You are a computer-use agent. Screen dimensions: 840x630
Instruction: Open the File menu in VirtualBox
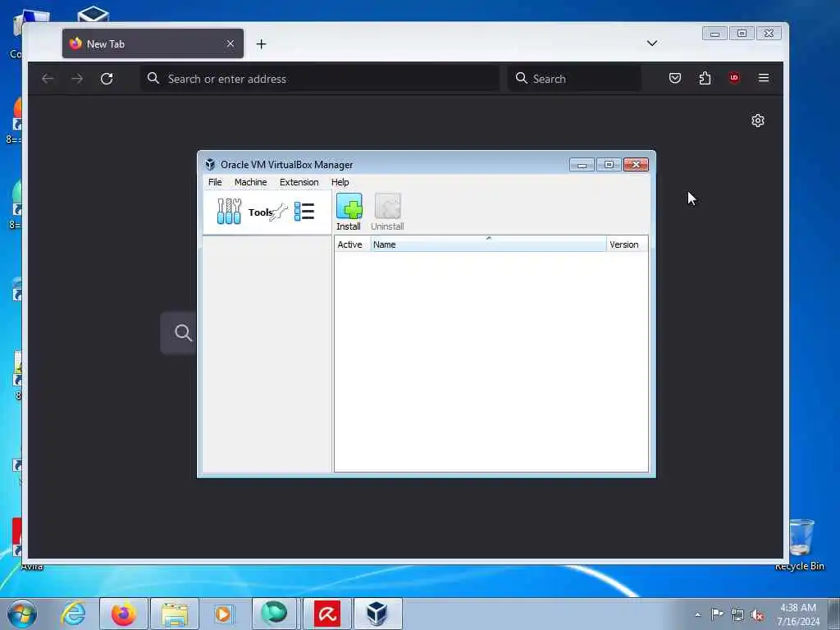pos(215,182)
